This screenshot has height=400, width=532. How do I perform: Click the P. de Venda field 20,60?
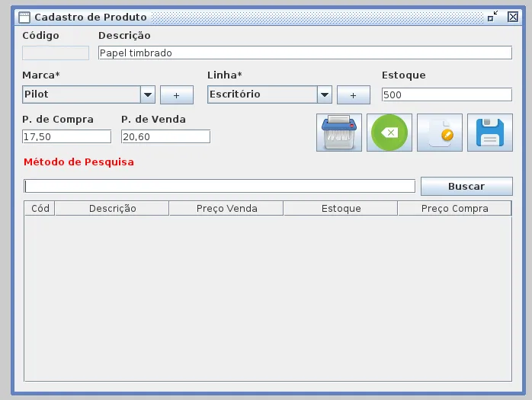(x=165, y=136)
